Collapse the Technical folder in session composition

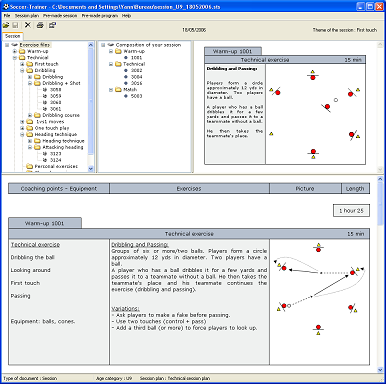(x=111, y=64)
